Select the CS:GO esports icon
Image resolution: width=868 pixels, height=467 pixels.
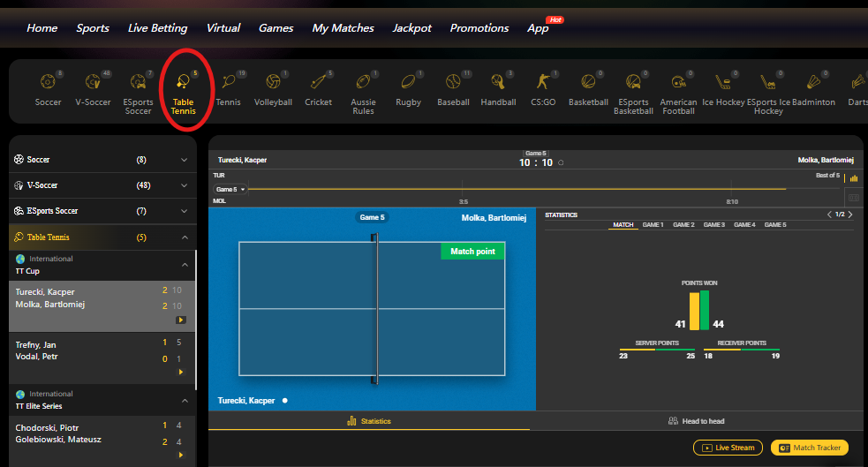(x=543, y=90)
